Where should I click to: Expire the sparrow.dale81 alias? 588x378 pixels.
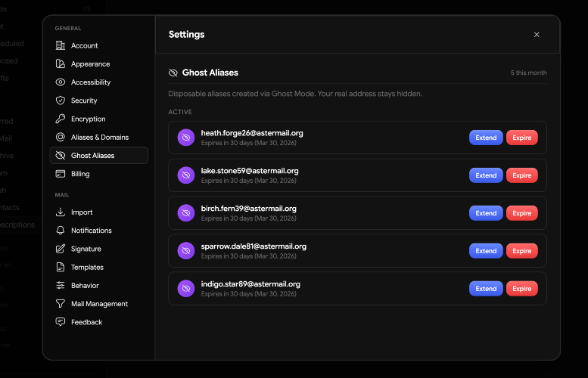(x=521, y=251)
